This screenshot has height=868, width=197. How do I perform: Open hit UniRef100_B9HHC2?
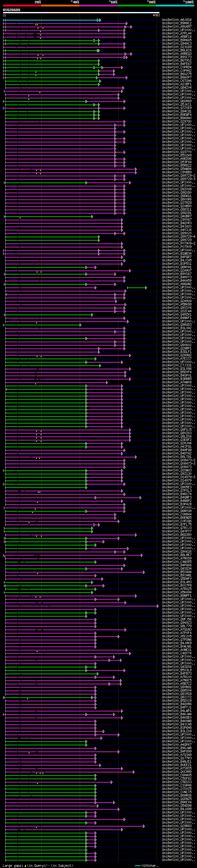177,23
